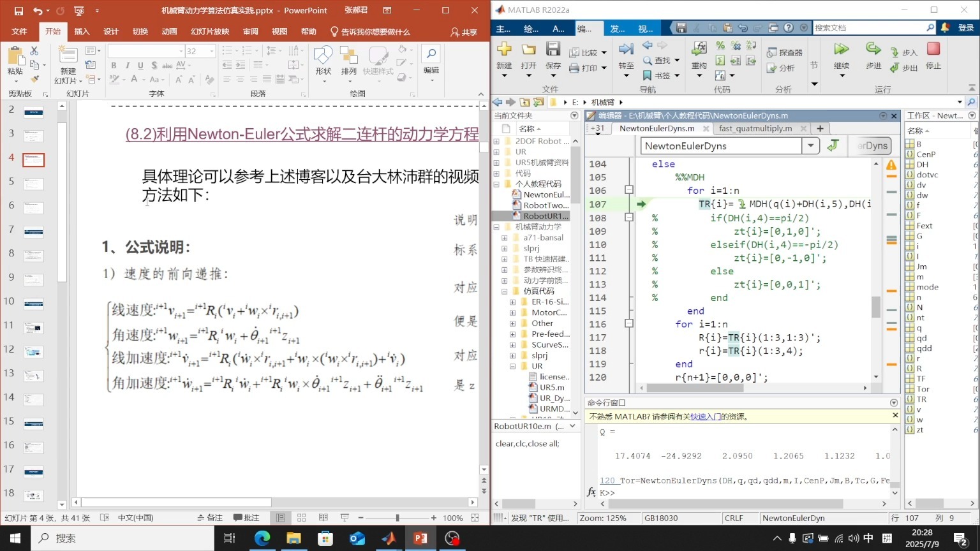
Task: Click the MATLAB help question mark icon
Action: [x=789, y=27]
